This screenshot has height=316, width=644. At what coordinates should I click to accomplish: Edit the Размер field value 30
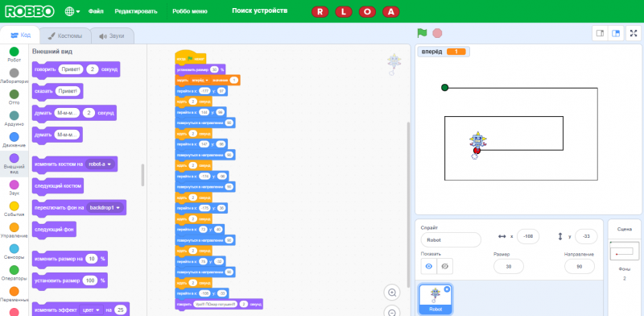[x=509, y=266]
